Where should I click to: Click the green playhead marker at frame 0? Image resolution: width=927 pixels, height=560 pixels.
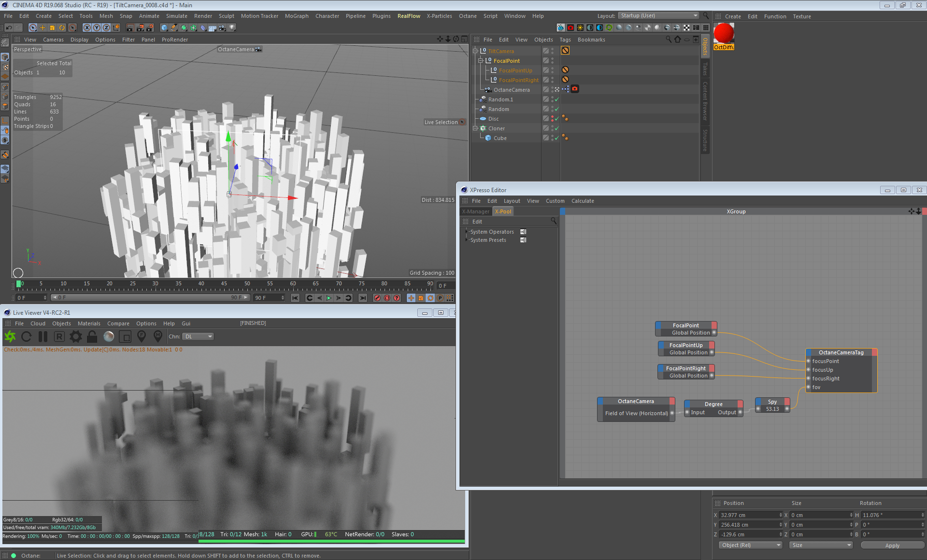[x=19, y=284]
